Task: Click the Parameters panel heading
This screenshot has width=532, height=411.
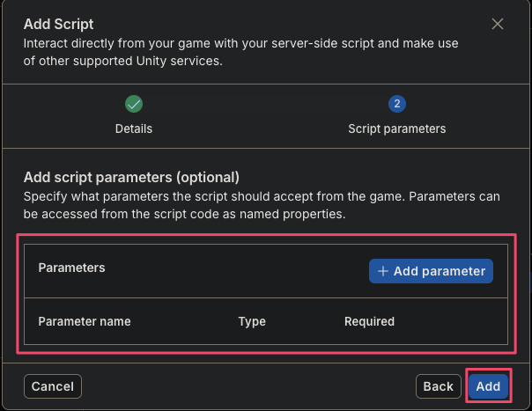Action: coord(71,268)
